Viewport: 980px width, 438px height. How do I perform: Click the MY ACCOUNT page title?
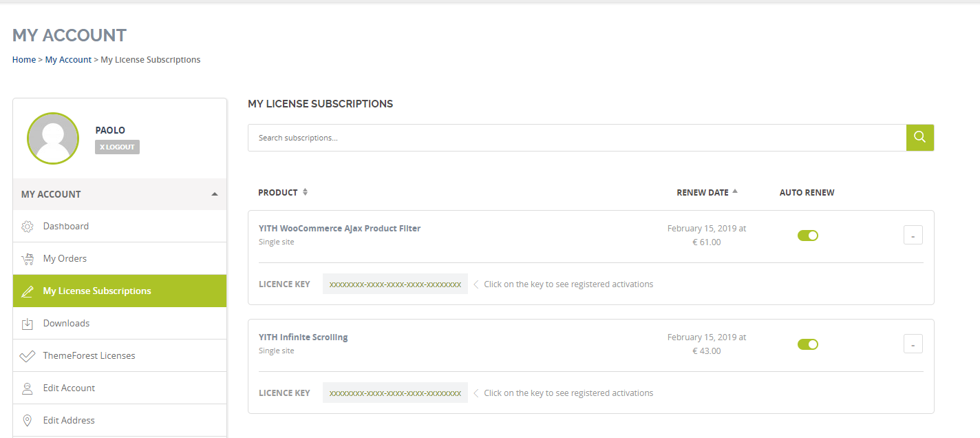pyautogui.click(x=70, y=35)
